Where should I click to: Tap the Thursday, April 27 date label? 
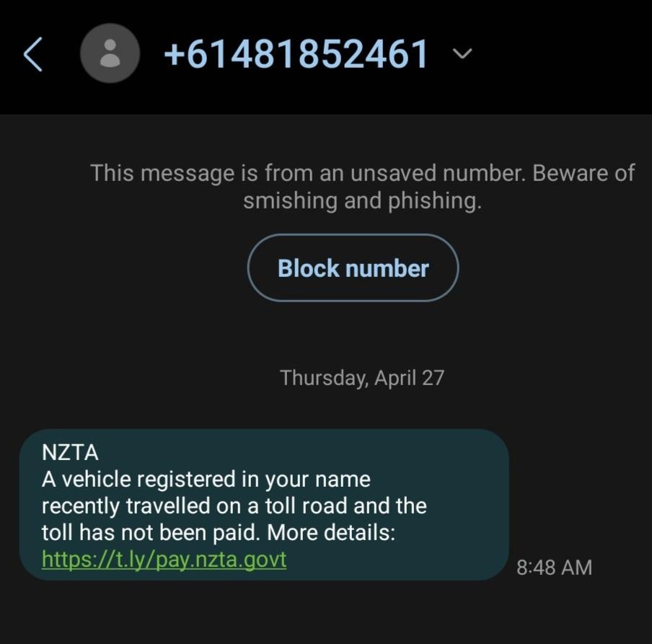(x=362, y=378)
